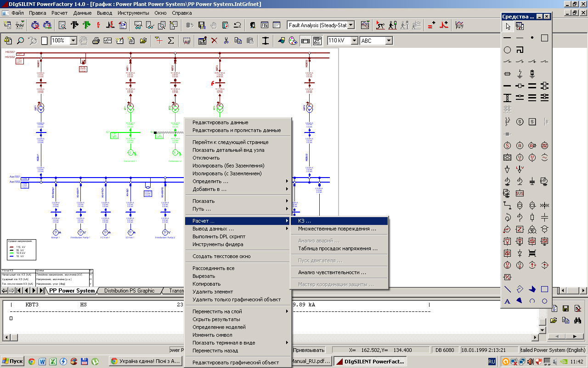Open the ABC phase dropdown
The height and width of the screenshot is (368, 588).
(x=389, y=40)
